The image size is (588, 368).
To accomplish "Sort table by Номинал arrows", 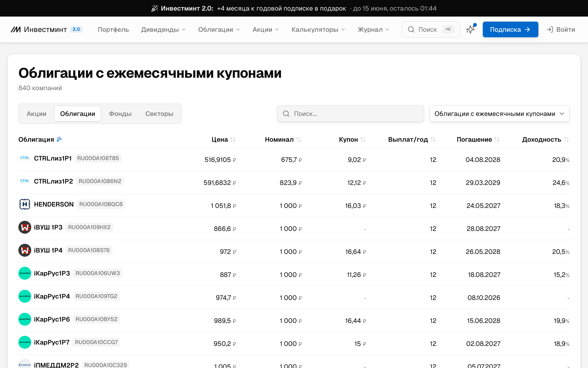I will click(x=299, y=139).
